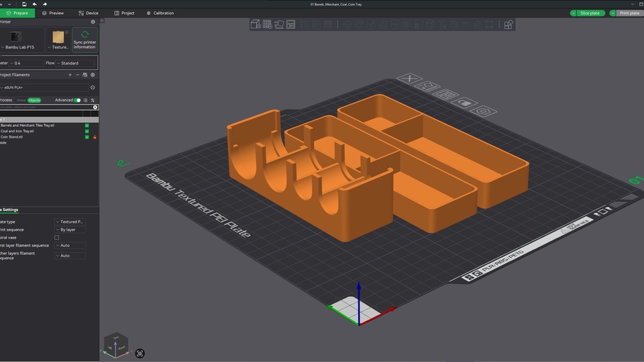
Task: Toggle the Advanced settings switch
Action: (x=77, y=100)
